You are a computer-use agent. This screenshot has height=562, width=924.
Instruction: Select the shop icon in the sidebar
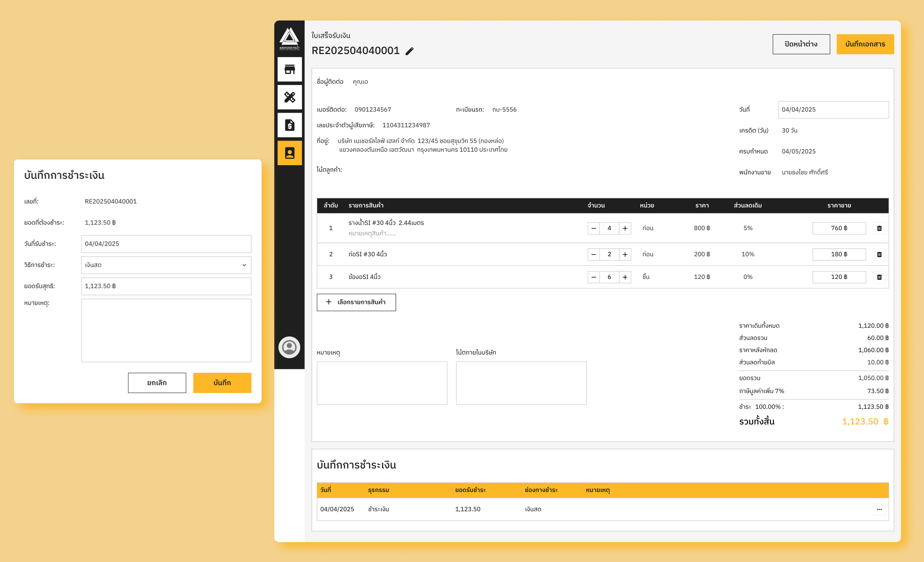[289, 69]
